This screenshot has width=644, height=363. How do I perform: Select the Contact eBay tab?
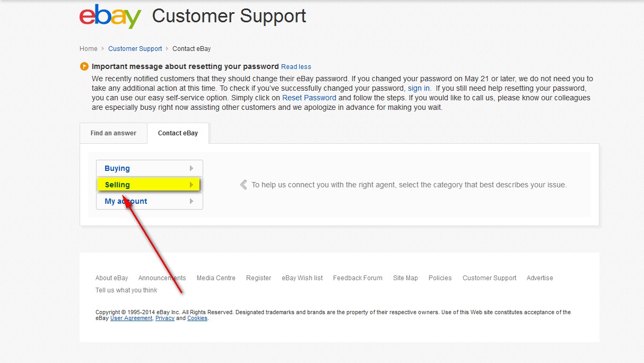[178, 133]
